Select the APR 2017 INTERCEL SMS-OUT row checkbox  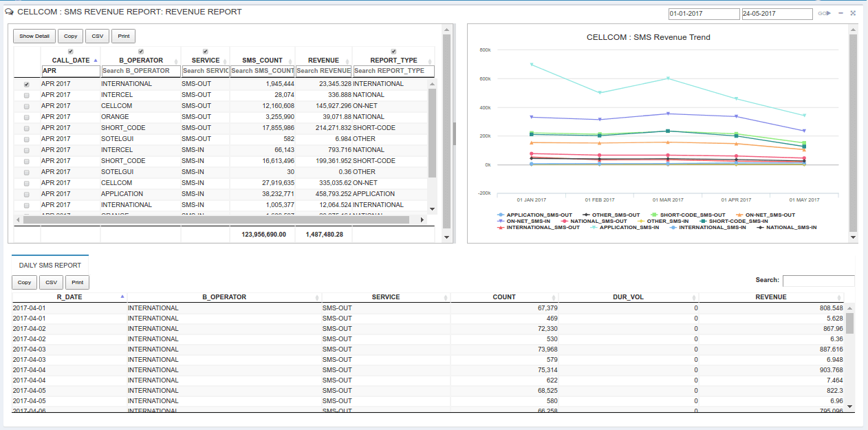(x=27, y=96)
